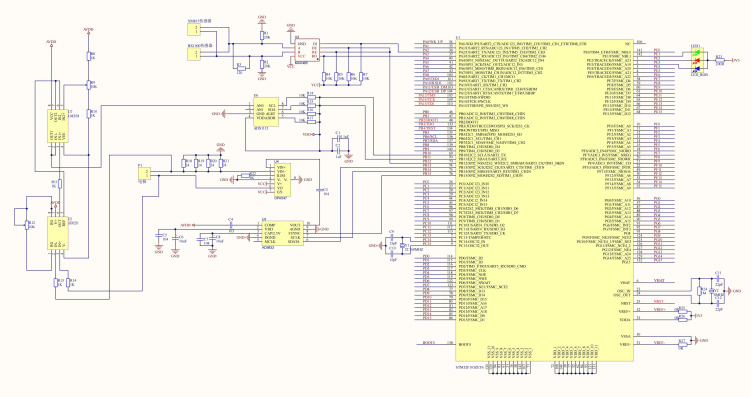Select resistor R17 10K at ADS1115 ADDR
751x397 pixels.
coord(311,121)
